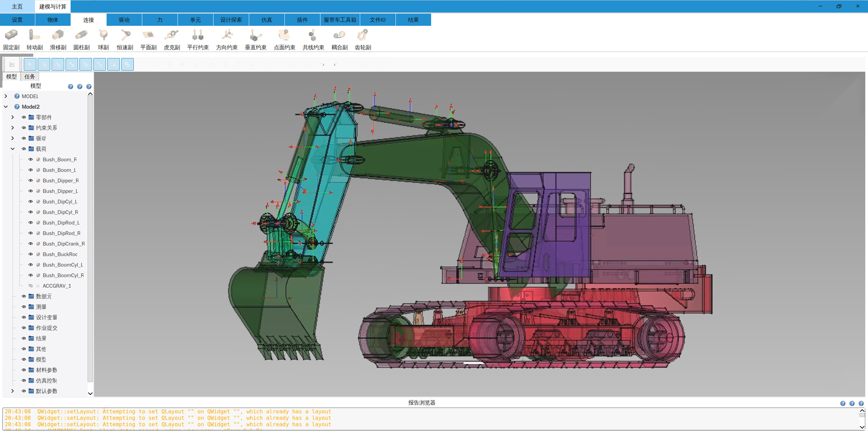Hide Bush_Boom_R with its eye icon
The image size is (868, 431).
31,160
